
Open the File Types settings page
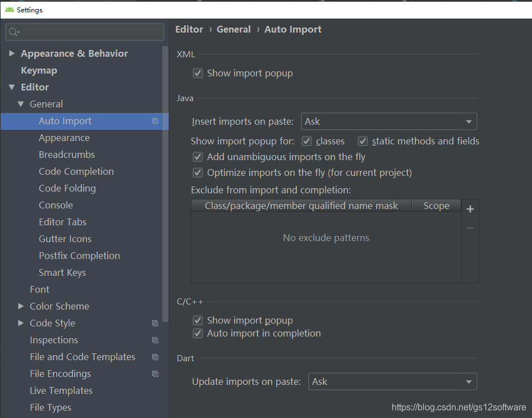point(50,407)
